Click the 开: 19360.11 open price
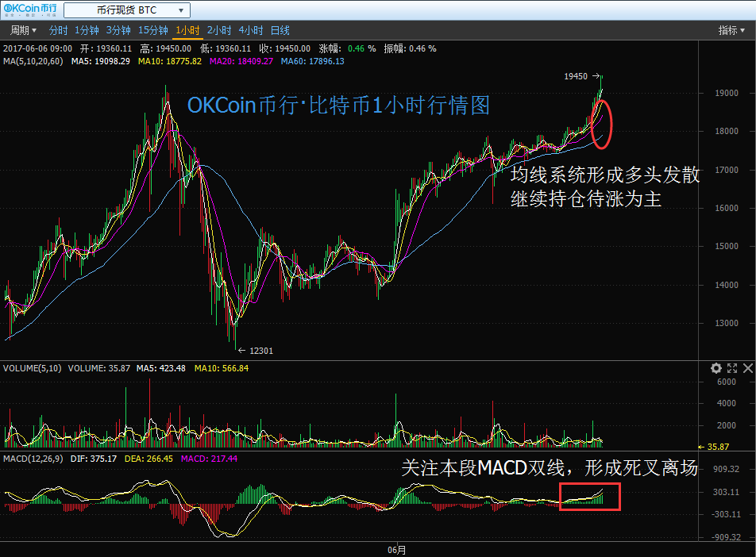The image size is (756, 557). point(106,48)
